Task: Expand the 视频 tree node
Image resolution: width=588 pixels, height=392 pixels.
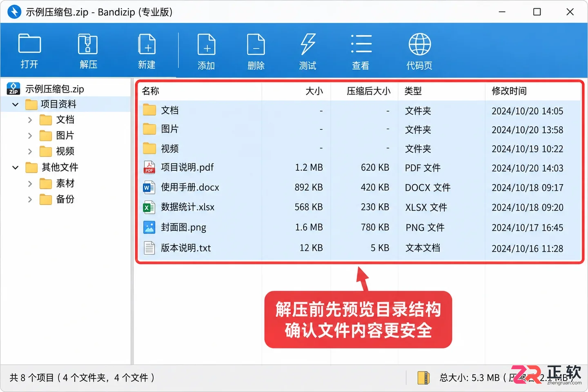Action: pyautogui.click(x=30, y=151)
